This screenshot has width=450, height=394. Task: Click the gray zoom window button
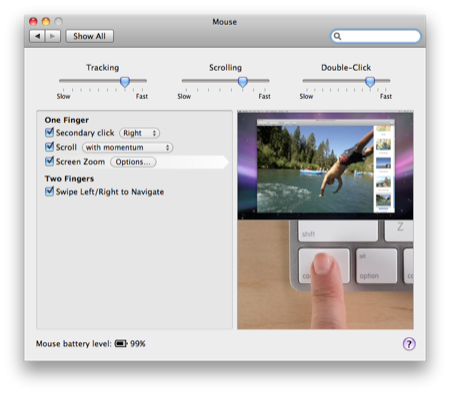pos(59,22)
